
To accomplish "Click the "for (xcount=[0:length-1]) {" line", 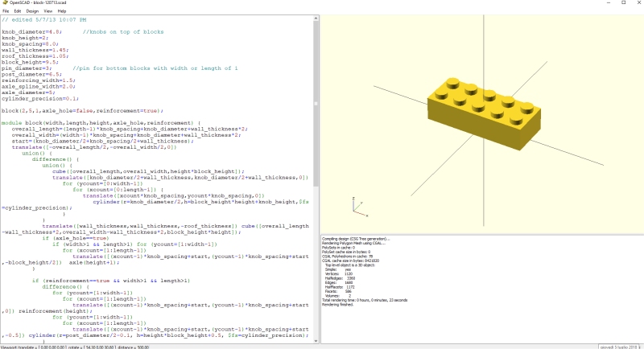I will click(x=118, y=190).
